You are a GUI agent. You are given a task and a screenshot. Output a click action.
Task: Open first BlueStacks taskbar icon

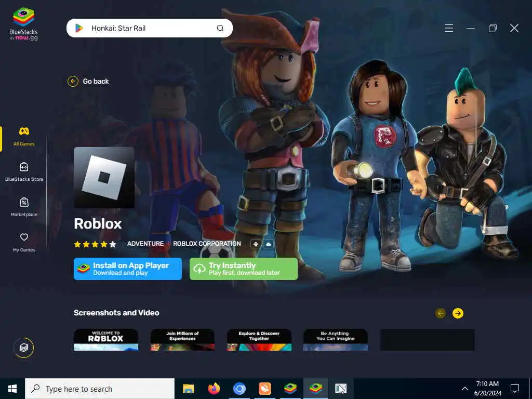click(290, 389)
